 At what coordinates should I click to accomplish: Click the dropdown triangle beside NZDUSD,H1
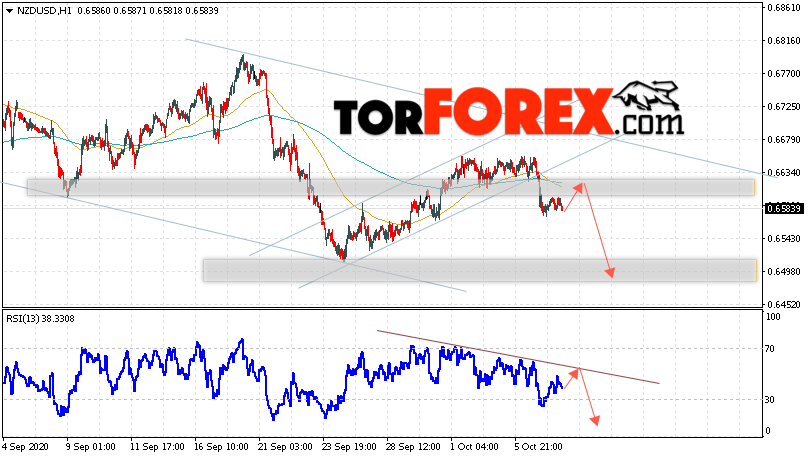pyautogui.click(x=9, y=11)
